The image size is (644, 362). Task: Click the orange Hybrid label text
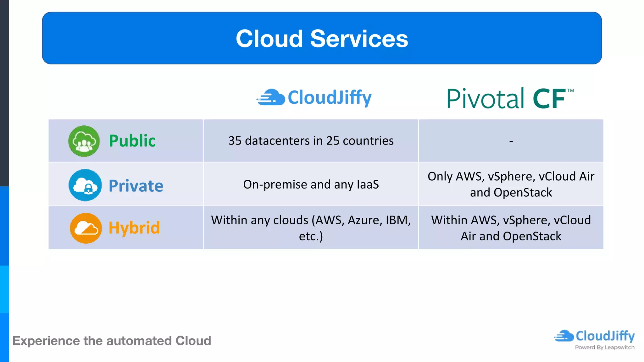(134, 228)
